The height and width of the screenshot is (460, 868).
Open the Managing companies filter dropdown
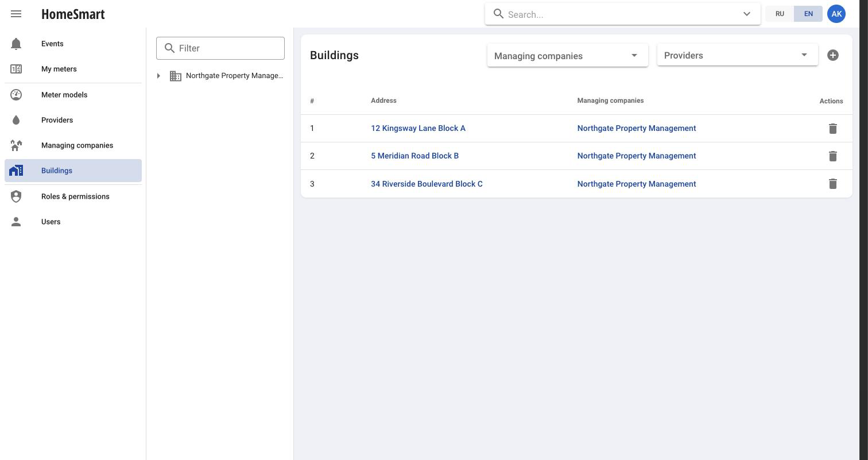[568, 56]
